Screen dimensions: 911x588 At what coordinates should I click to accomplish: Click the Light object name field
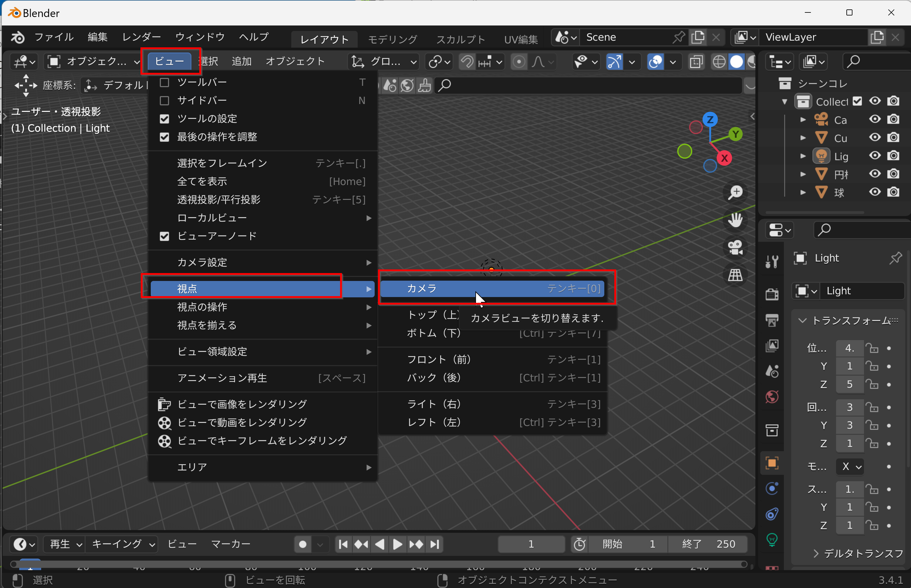pyautogui.click(x=862, y=291)
